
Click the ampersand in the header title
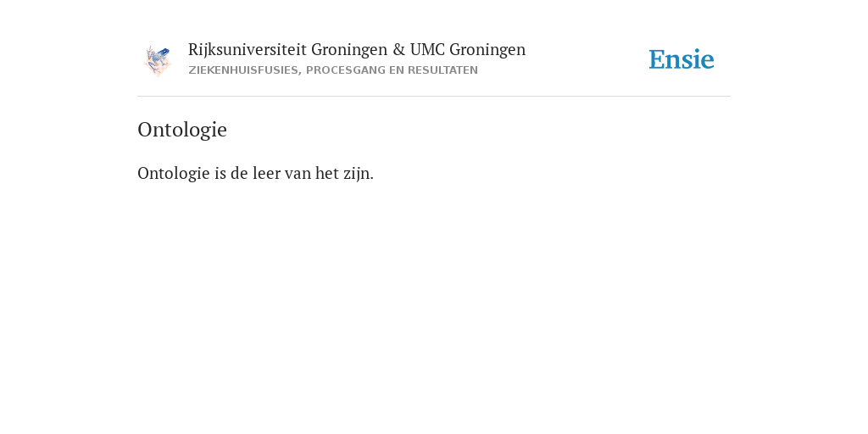coord(398,50)
